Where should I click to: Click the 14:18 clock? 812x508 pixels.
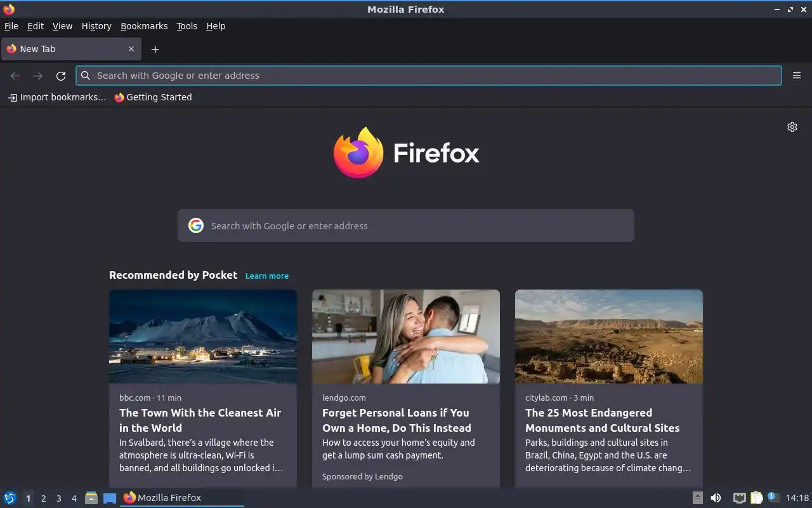(x=797, y=498)
